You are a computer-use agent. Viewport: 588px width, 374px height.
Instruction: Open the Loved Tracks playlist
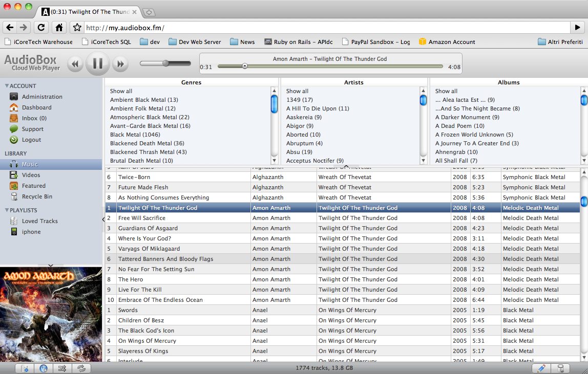pyautogui.click(x=39, y=221)
